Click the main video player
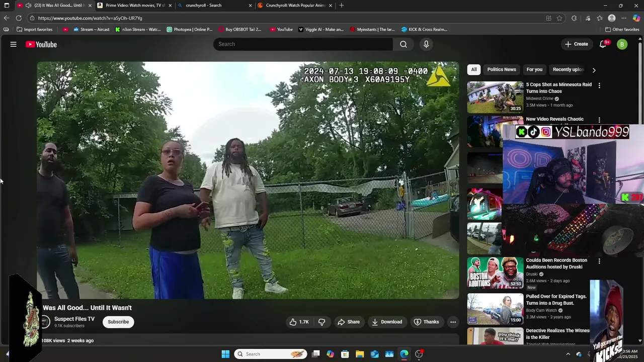The image size is (644, 362). point(248,180)
